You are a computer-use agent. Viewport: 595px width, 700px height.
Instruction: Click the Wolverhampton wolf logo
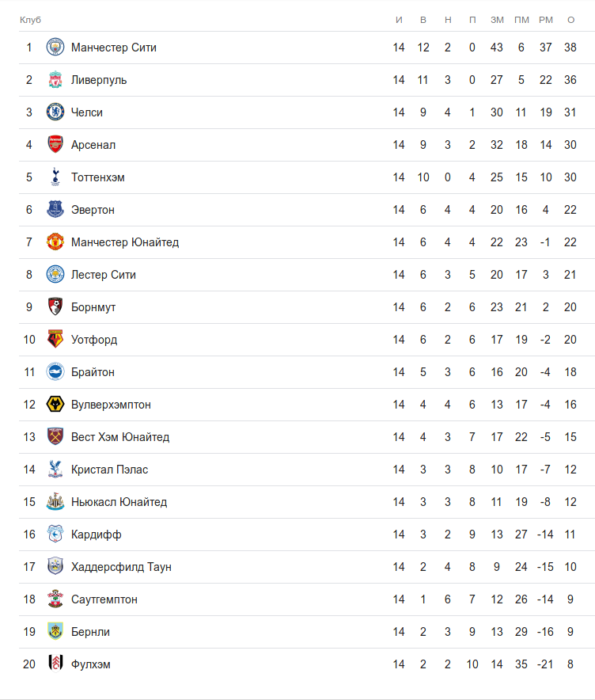coord(55,405)
